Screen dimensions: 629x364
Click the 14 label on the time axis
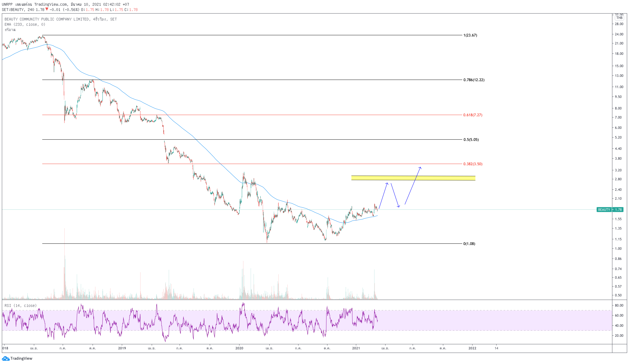(496, 348)
